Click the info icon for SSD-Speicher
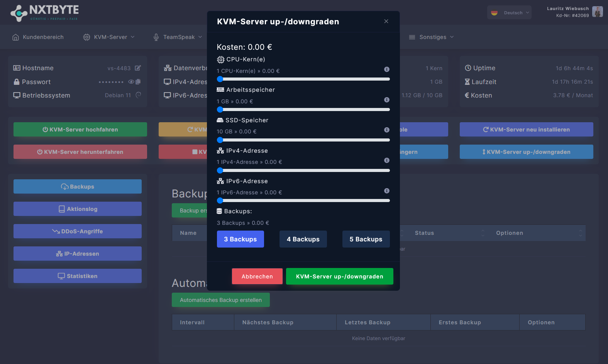The height and width of the screenshot is (364, 608). (386, 130)
